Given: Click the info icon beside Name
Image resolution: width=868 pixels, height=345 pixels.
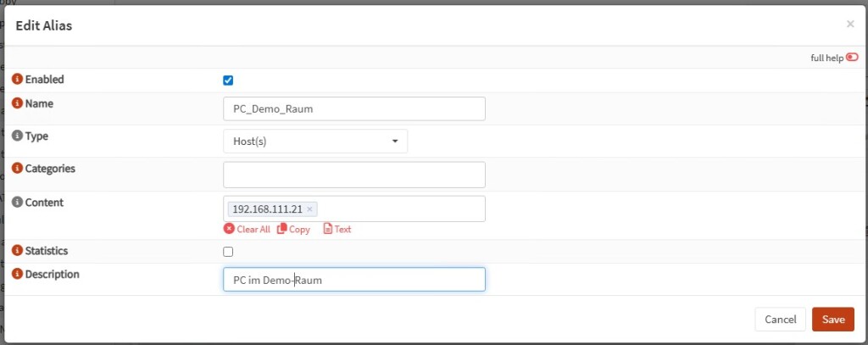Looking at the screenshot, I should tap(17, 103).
